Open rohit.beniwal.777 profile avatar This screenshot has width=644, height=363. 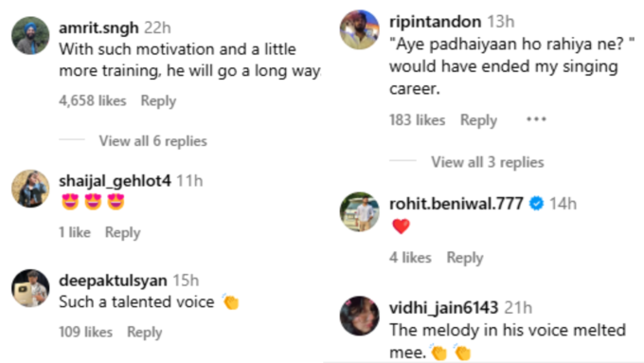tap(359, 211)
